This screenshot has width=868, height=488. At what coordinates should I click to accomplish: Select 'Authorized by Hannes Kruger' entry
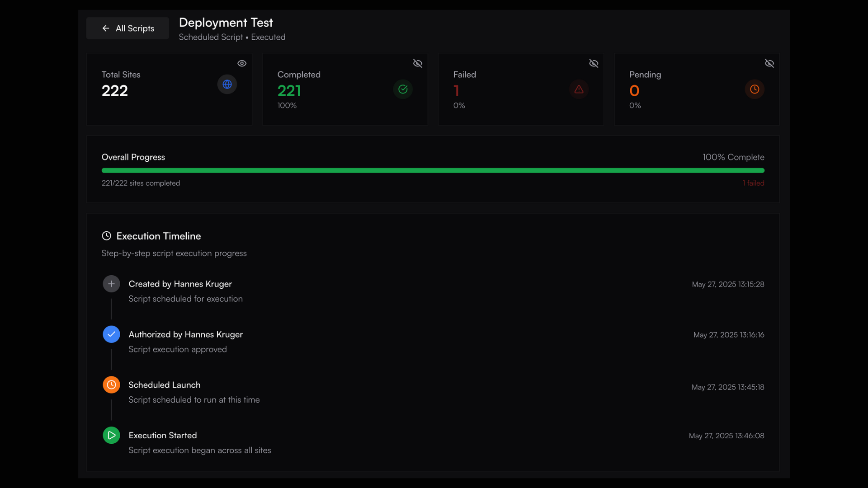pos(185,334)
